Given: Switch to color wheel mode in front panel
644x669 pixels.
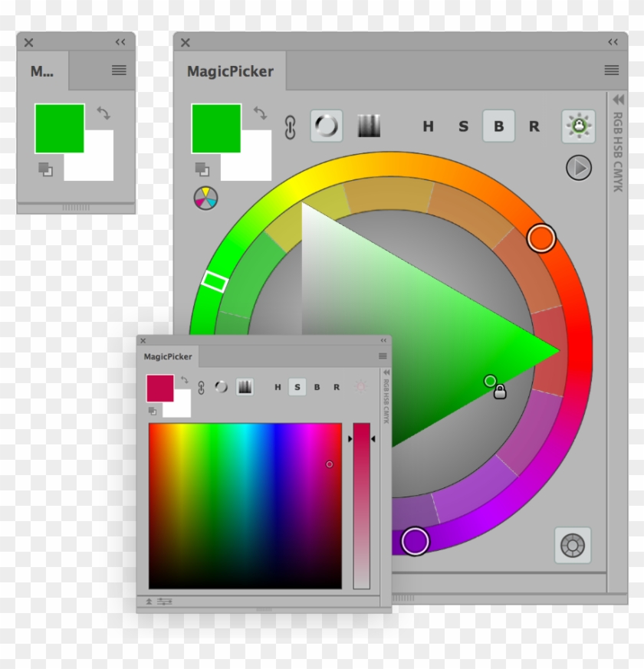Looking at the screenshot, I should 221,387.
